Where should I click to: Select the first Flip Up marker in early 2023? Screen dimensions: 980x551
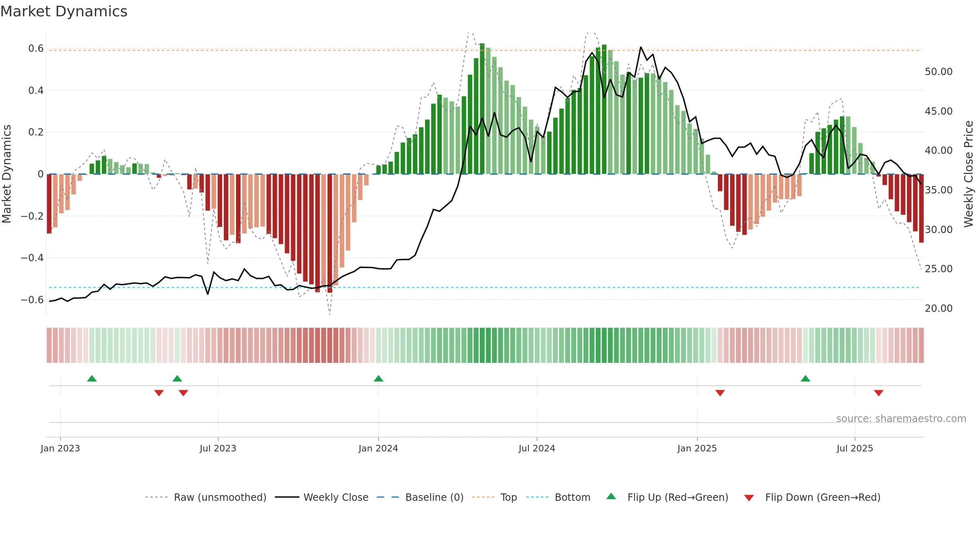click(x=92, y=378)
